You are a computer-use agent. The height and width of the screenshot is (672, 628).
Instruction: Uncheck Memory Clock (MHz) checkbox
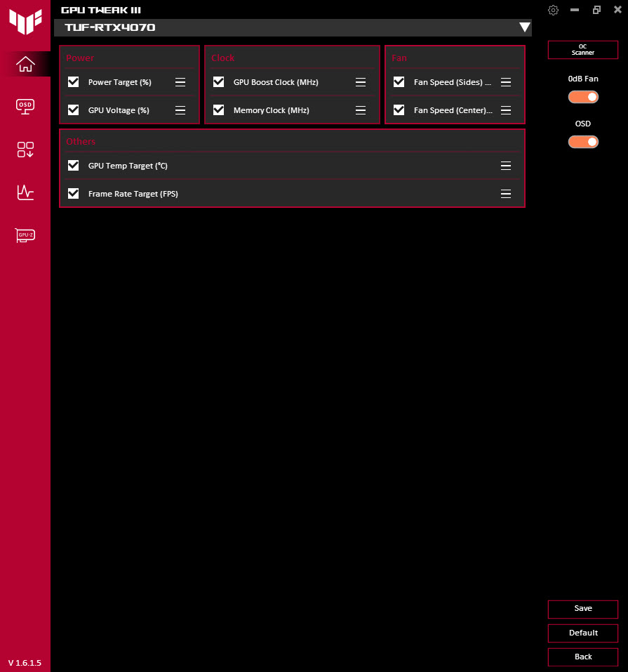pos(218,110)
